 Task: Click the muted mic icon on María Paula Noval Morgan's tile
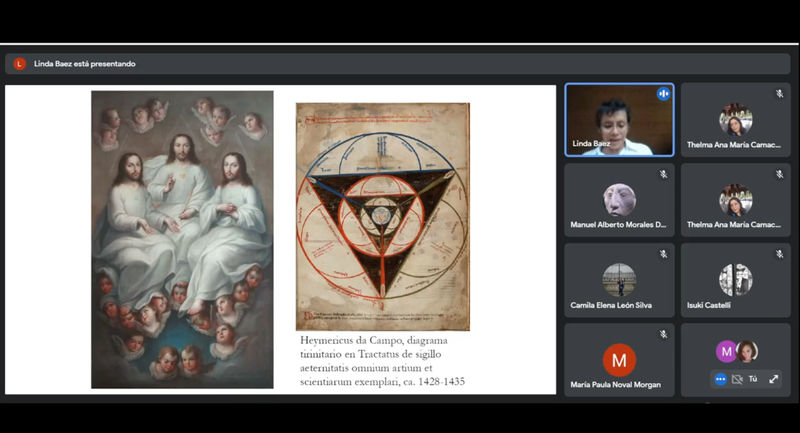tap(663, 335)
